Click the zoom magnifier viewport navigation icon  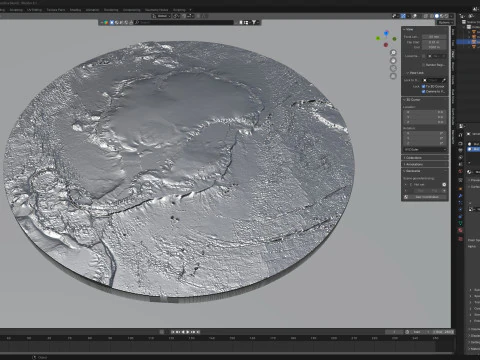pos(393,52)
